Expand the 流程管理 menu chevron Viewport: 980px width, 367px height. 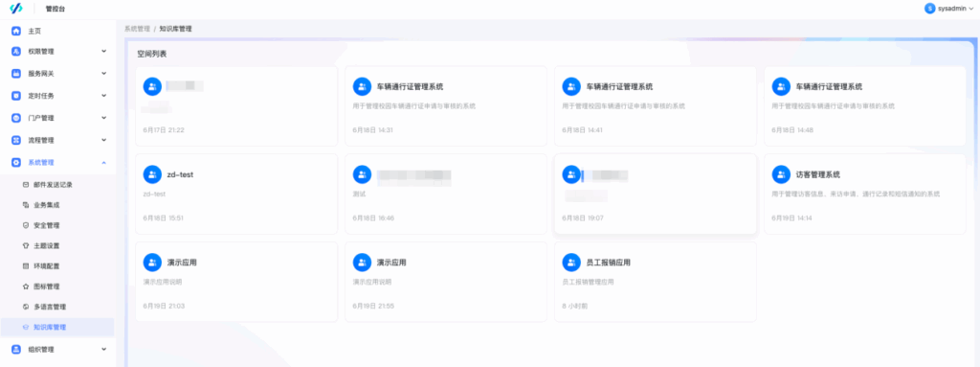[103, 140]
